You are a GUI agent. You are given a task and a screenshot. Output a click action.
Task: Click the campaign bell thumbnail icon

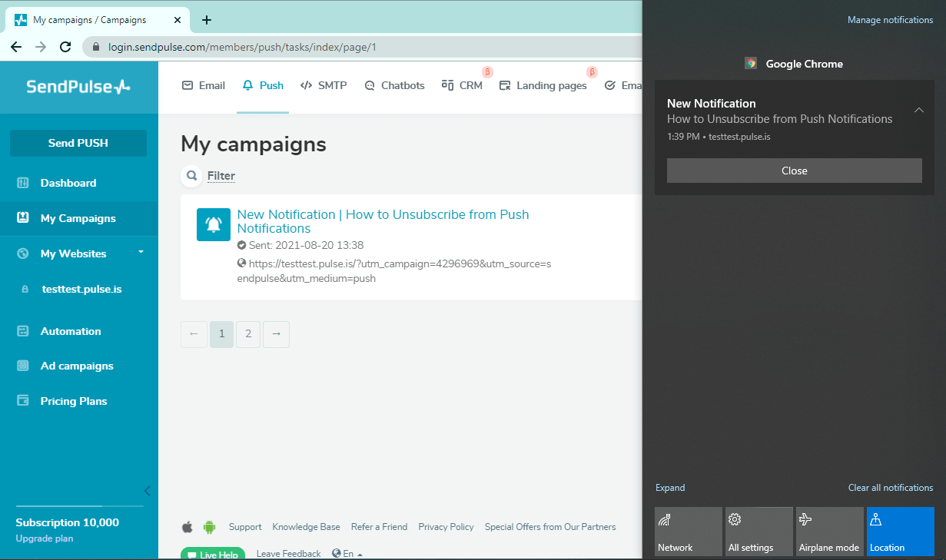coord(214,224)
